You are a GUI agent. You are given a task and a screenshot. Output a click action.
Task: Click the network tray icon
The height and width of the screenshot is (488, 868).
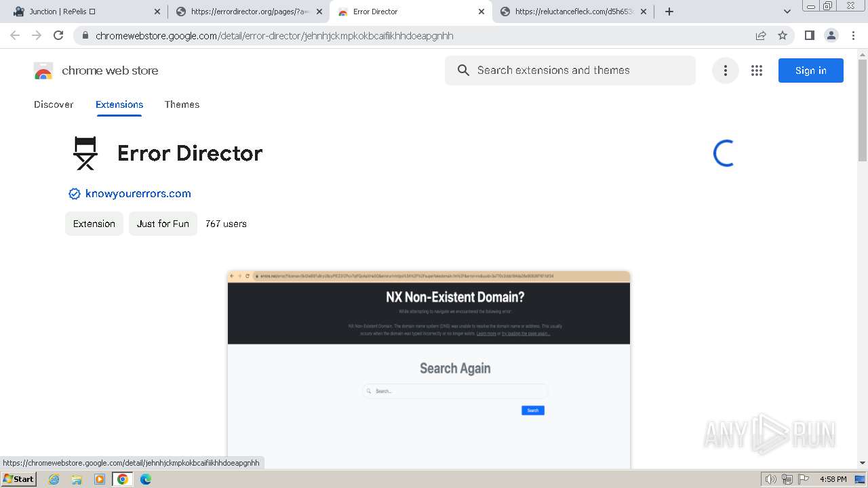[x=787, y=479]
